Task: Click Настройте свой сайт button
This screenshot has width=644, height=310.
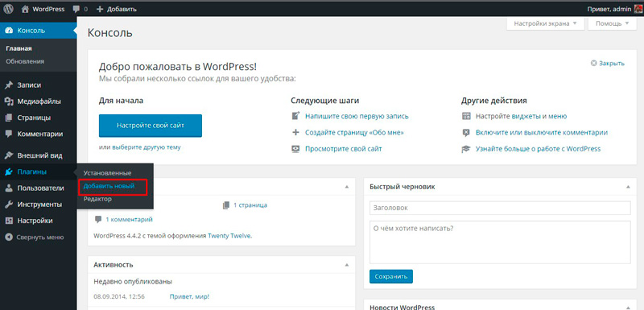Action: point(151,126)
